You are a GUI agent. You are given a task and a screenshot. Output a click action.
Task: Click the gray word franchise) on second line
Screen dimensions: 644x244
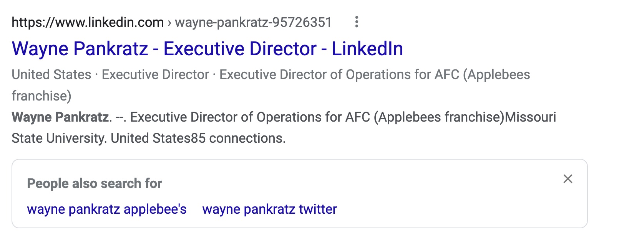click(41, 96)
